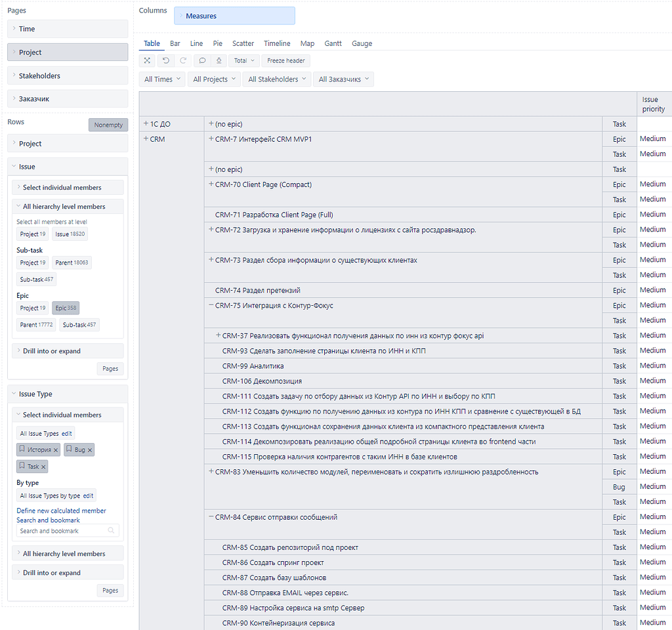This screenshot has height=630, width=672.
Task: Toggle the Epic 358 level selection
Action: [x=65, y=307]
